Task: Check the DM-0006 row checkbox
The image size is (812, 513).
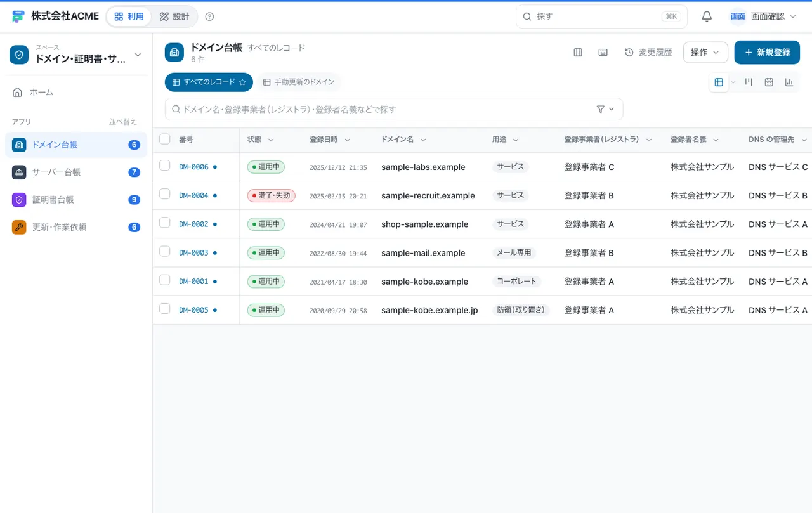Action: [165, 166]
